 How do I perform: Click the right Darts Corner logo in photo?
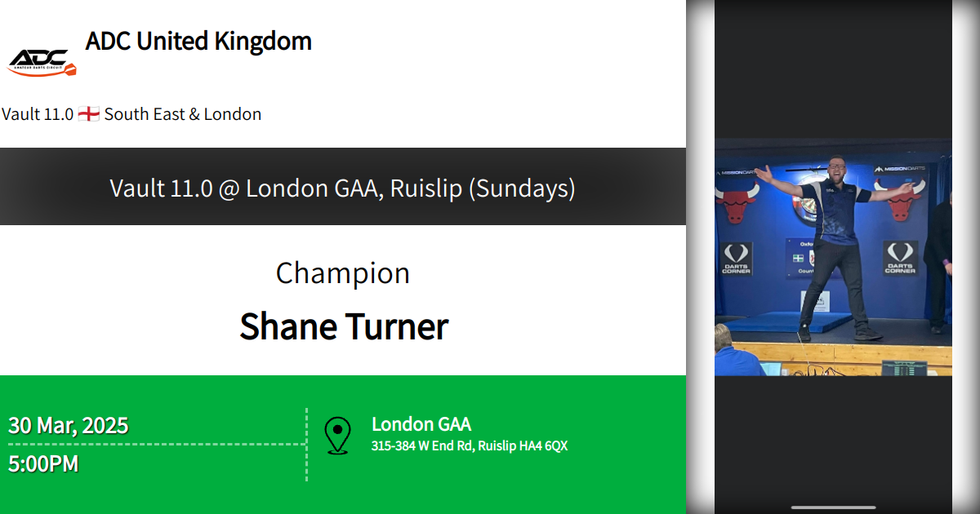(899, 258)
